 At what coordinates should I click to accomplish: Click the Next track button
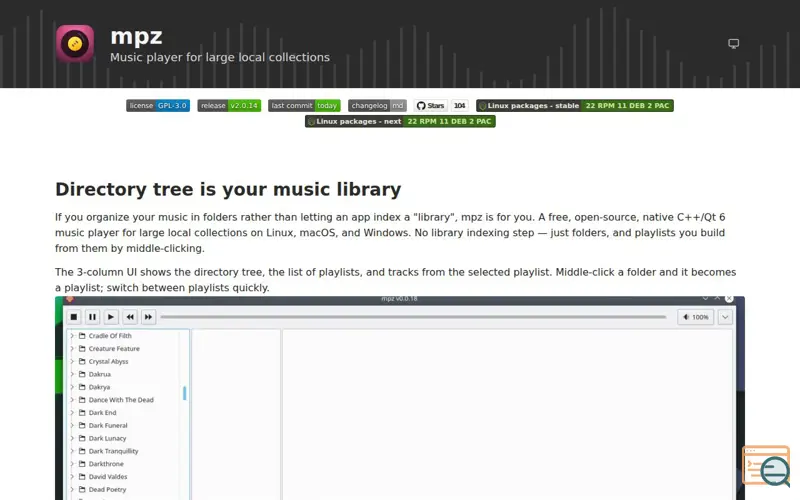148,317
